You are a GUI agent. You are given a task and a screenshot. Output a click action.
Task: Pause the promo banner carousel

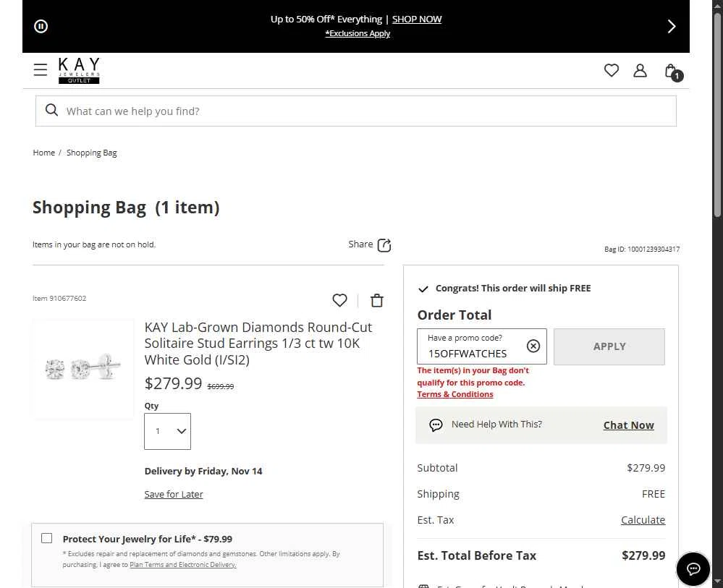41,26
